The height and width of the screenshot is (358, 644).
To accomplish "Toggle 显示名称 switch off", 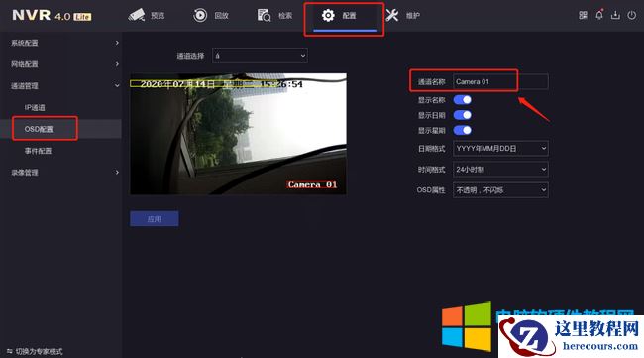I will tap(463, 100).
